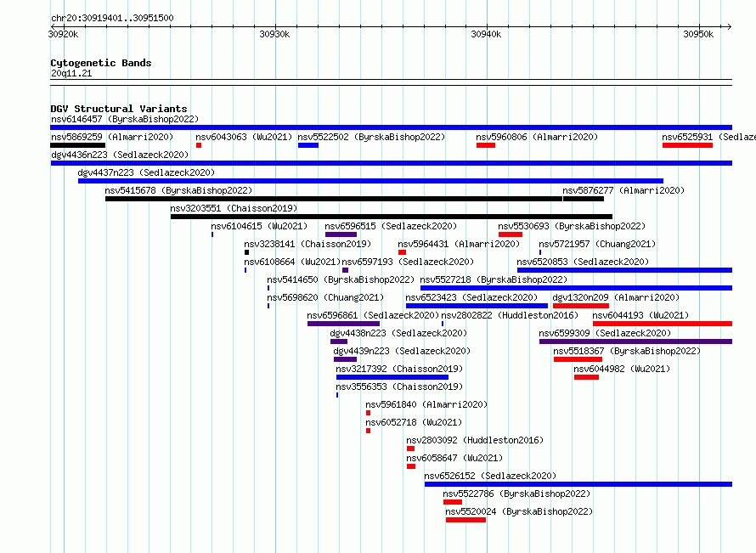Open dgv4436n223 (Sedlazeck2020) label
The image size is (756, 553).
coord(120,155)
